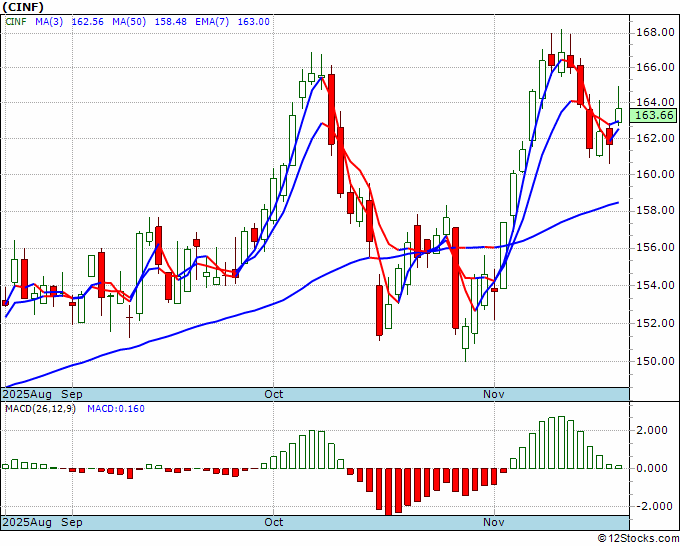The width and height of the screenshot is (680, 546).
Task: Click the 160.00 price axis label
Action: [x=655, y=174]
